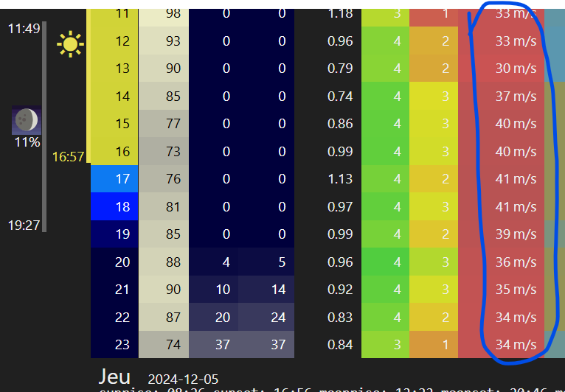Viewport: 565px width, 392px height.
Task: Click orange index 1 in hour 23 row
Action: click(434, 345)
